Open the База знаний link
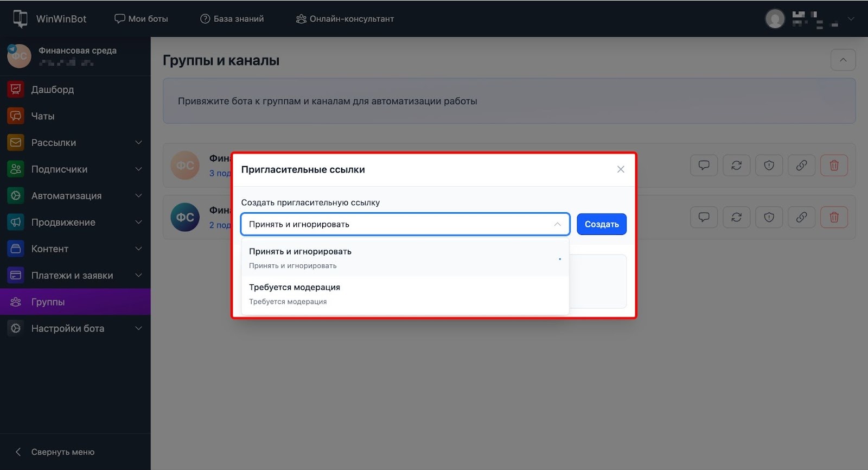The height and width of the screenshot is (470, 868). 232,19
